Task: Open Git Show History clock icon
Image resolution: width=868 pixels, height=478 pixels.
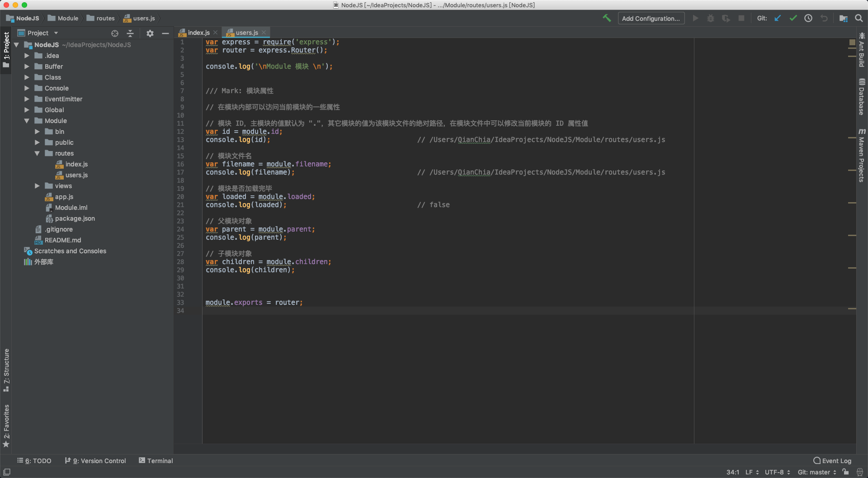Action: click(808, 18)
